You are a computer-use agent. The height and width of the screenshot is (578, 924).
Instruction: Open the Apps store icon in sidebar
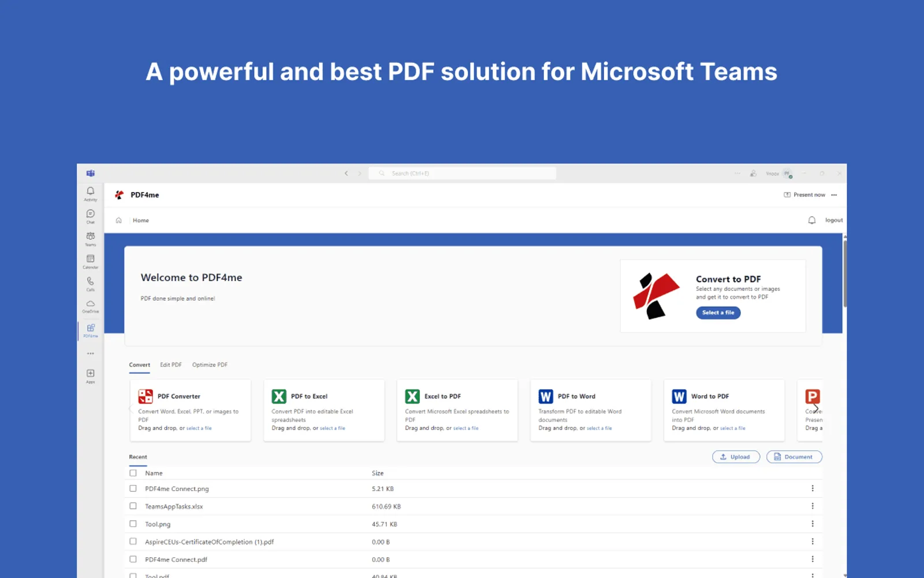point(91,376)
